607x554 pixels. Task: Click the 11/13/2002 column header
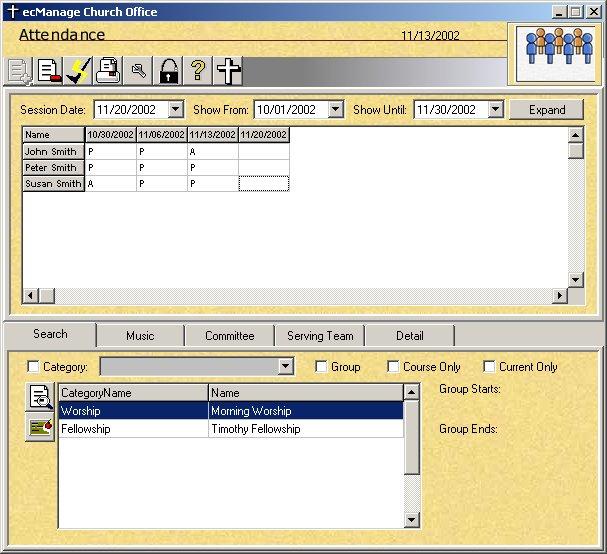(x=213, y=135)
